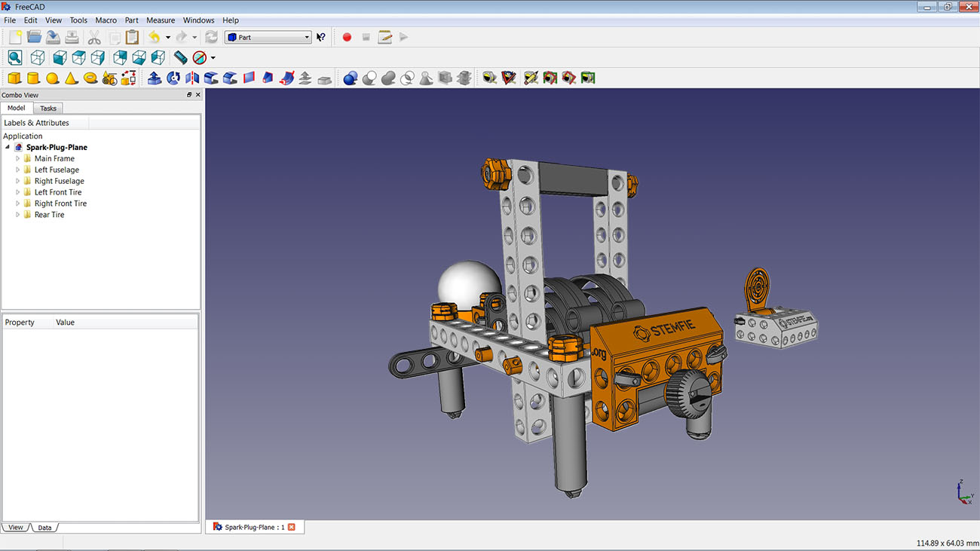Open the Part menu

pos(131,20)
